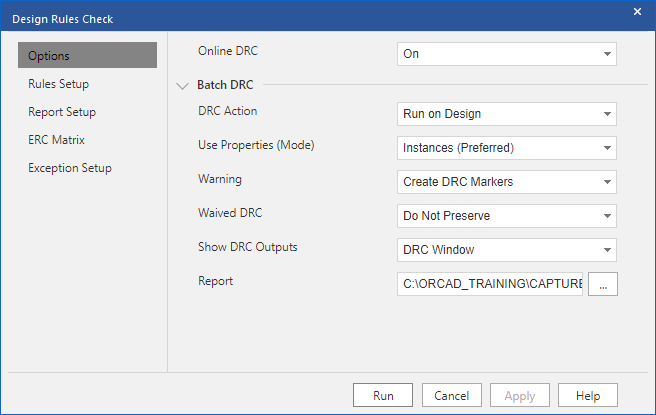Select the Options page in sidebar
The height and width of the screenshot is (415, 656).
[87, 55]
